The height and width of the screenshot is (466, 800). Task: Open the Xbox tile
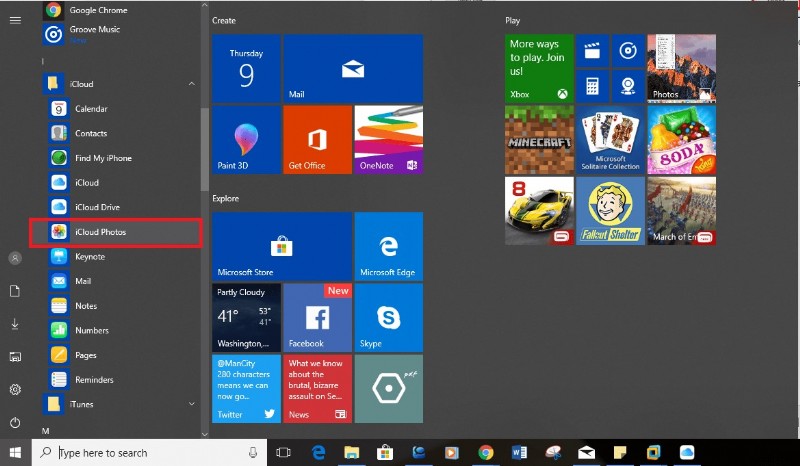click(x=539, y=68)
